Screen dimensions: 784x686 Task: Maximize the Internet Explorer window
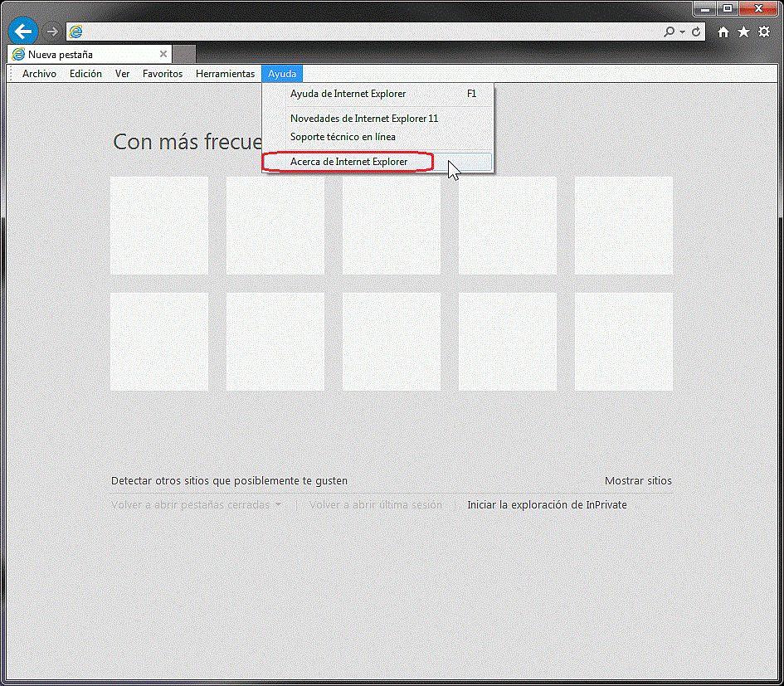point(728,8)
